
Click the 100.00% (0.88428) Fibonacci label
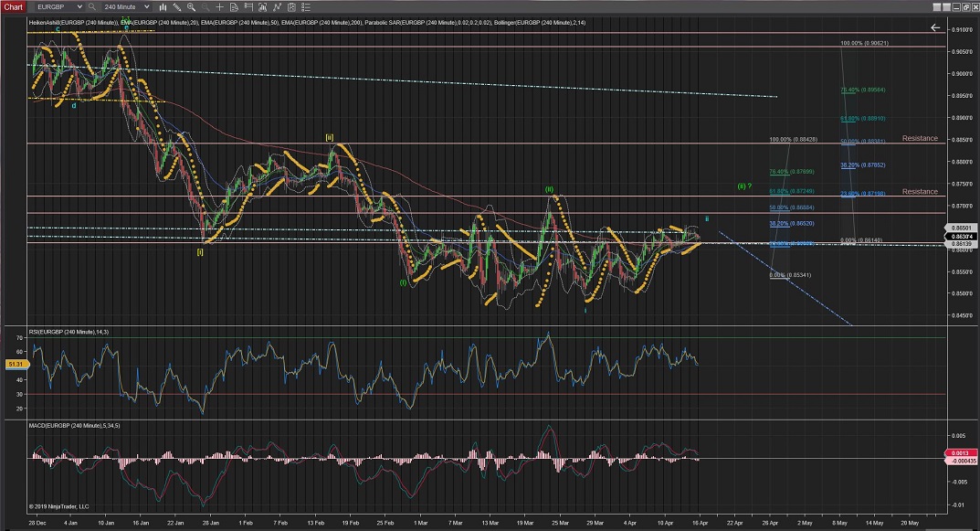click(793, 140)
